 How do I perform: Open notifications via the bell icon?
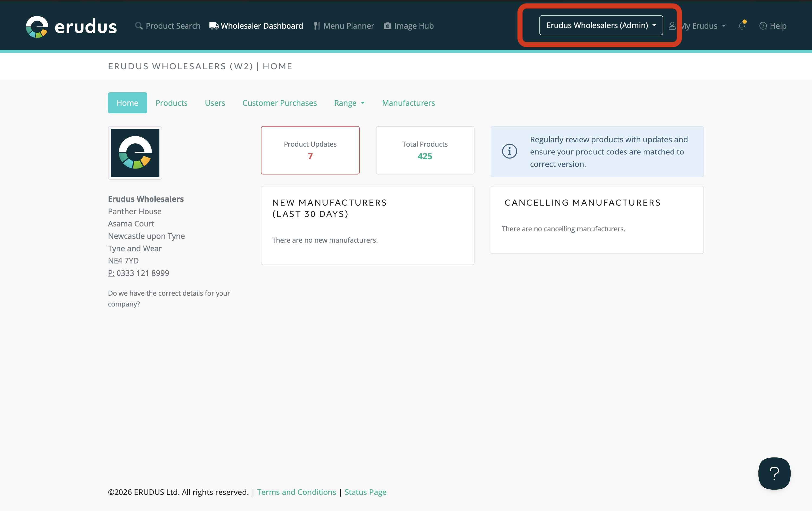point(742,26)
